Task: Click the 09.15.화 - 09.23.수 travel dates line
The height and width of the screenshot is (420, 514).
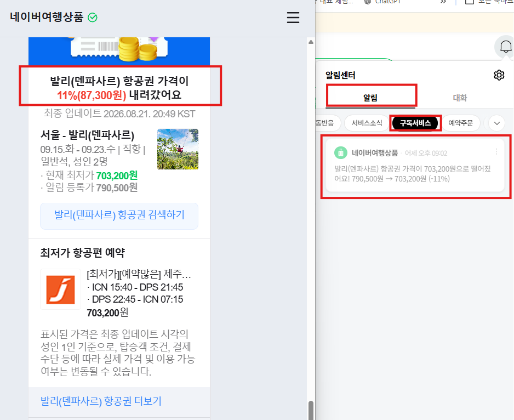Action: click(x=78, y=149)
